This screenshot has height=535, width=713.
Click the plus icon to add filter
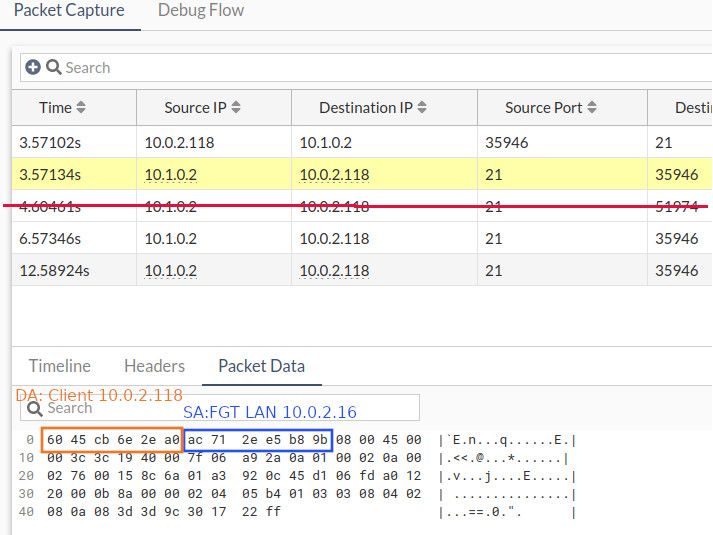coord(33,67)
